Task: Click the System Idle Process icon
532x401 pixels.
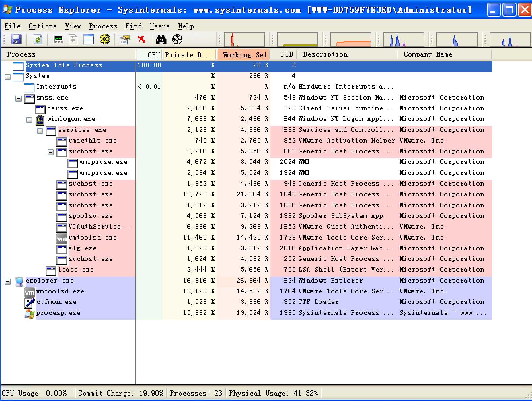Action: tap(19, 66)
